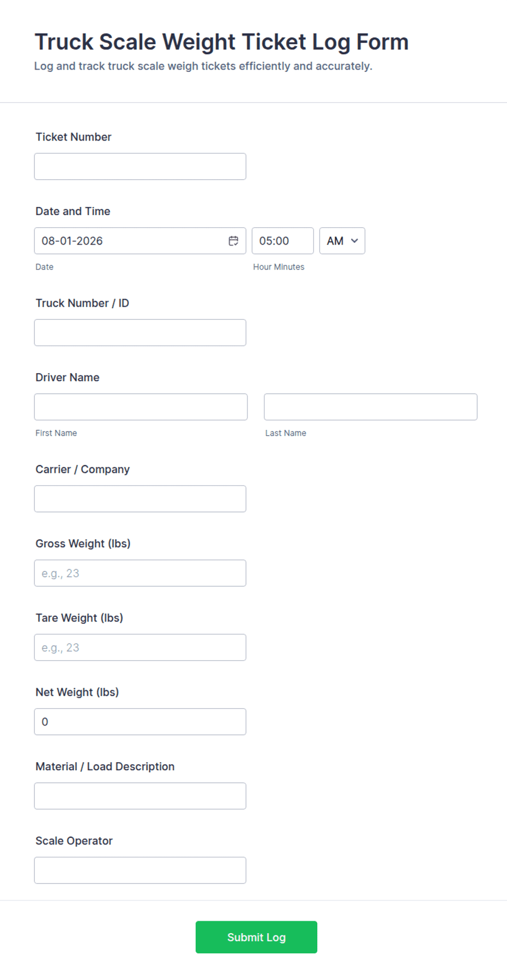Select the Net Weight (lbs) field
The height and width of the screenshot is (980, 507).
(140, 722)
